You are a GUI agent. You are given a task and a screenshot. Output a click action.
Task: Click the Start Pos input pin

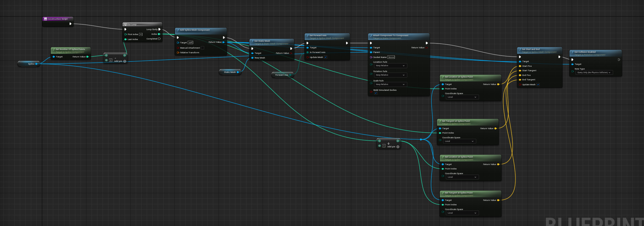[x=520, y=66]
